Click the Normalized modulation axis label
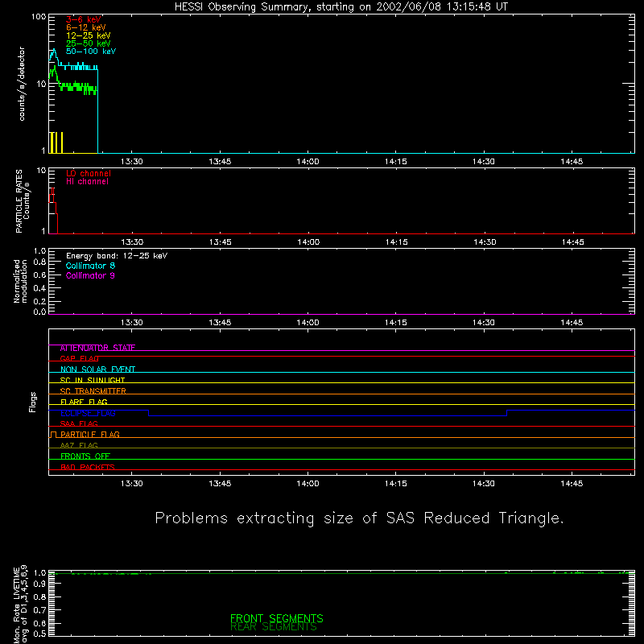The image size is (644, 644). pos(20,281)
